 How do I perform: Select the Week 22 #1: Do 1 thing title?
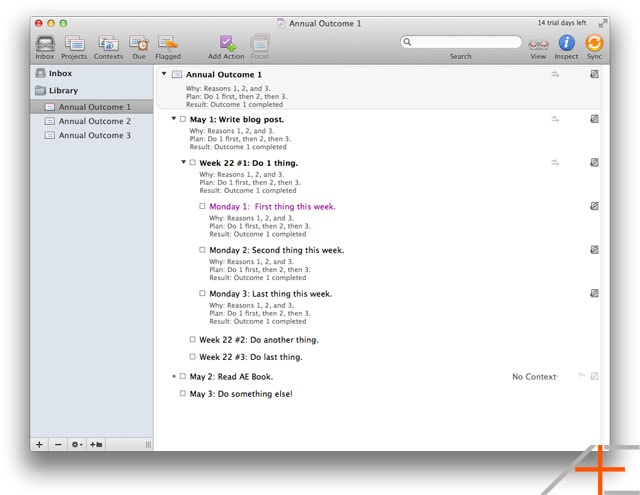tap(249, 163)
